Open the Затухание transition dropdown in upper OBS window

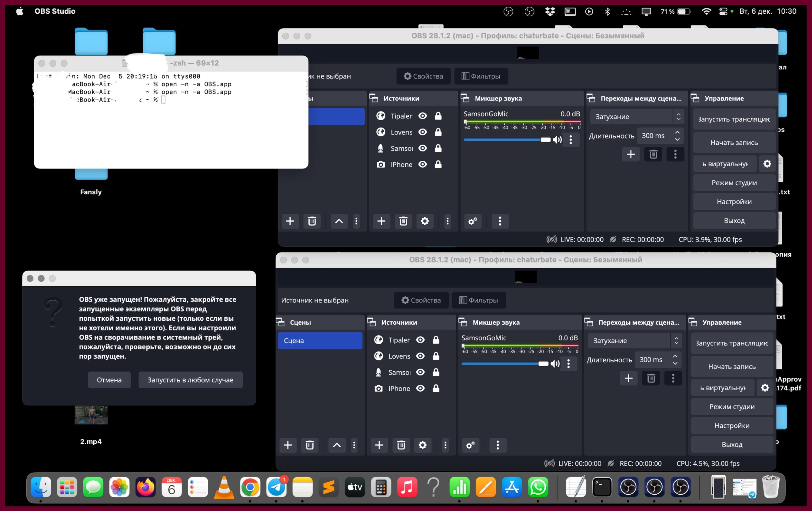[x=637, y=116]
